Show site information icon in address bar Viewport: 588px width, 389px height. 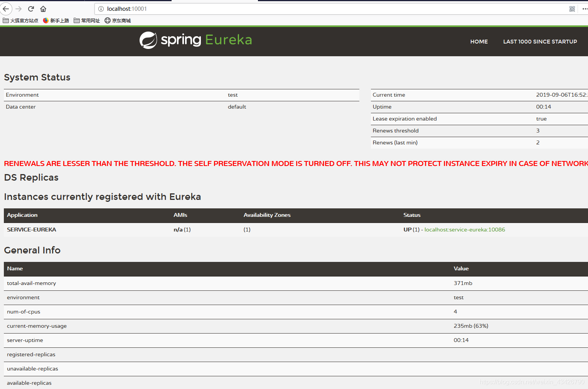point(101,9)
